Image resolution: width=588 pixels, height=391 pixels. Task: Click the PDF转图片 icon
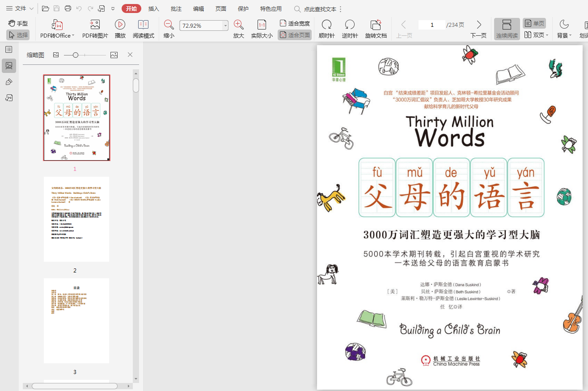click(95, 25)
